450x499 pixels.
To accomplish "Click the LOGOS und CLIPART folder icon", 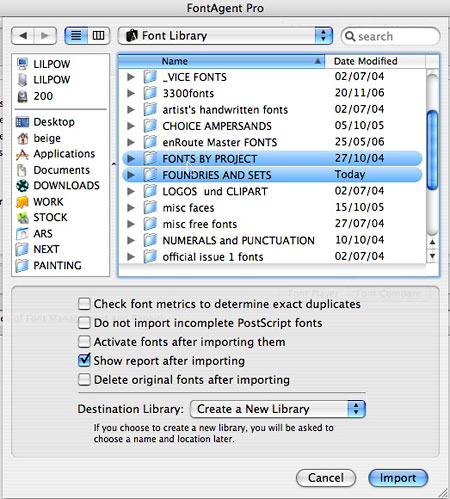I will 150,191.
